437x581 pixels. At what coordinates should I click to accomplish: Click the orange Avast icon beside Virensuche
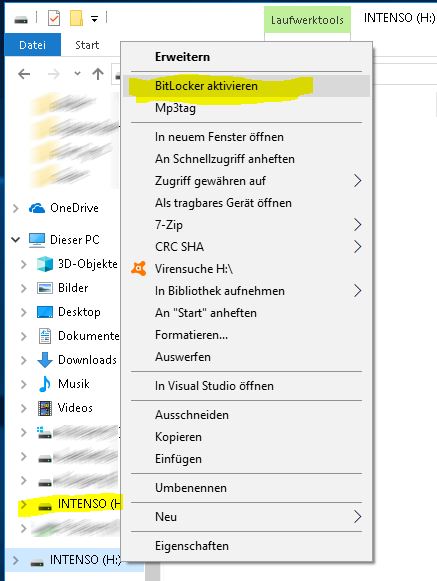click(139, 269)
